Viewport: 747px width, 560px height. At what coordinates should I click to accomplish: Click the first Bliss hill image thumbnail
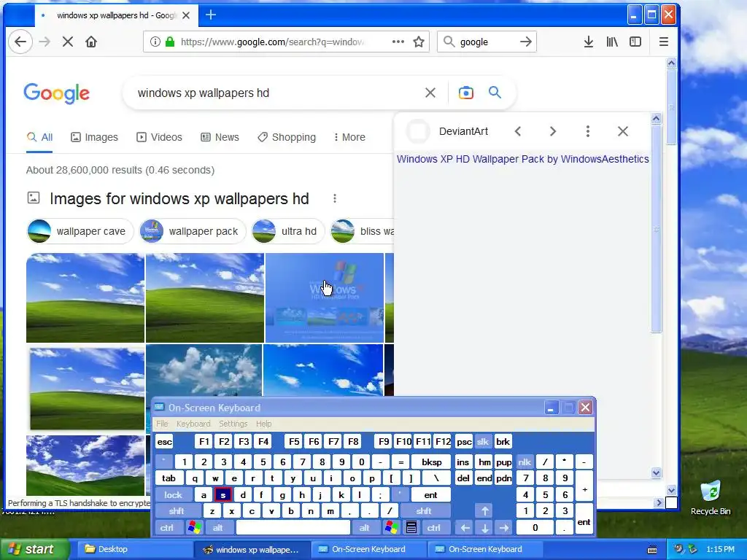tap(85, 297)
